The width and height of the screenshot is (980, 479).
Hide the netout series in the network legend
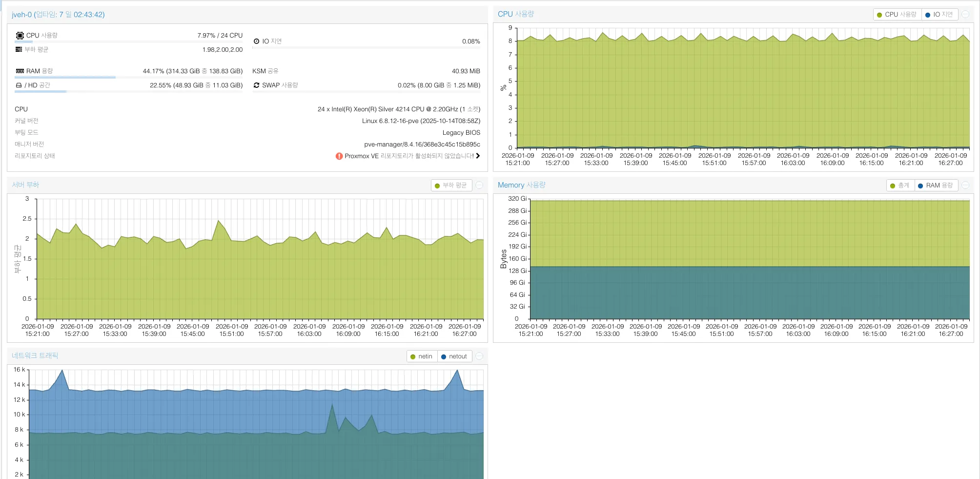tap(454, 356)
